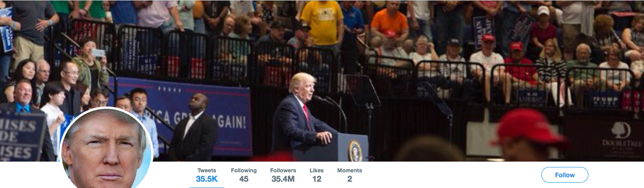This screenshot has height=188, width=644.
Task: Click the 35.5K tweets count
Action: [x=207, y=179]
